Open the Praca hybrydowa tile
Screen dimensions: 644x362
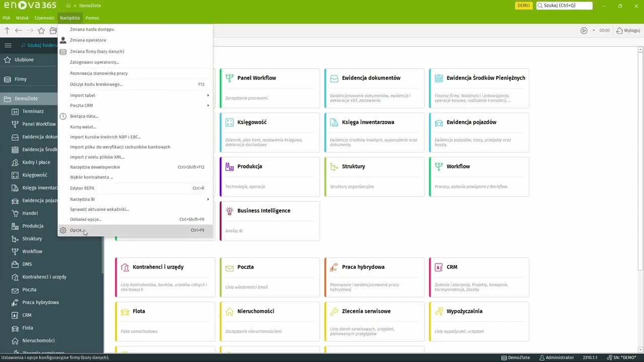tap(374, 277)
